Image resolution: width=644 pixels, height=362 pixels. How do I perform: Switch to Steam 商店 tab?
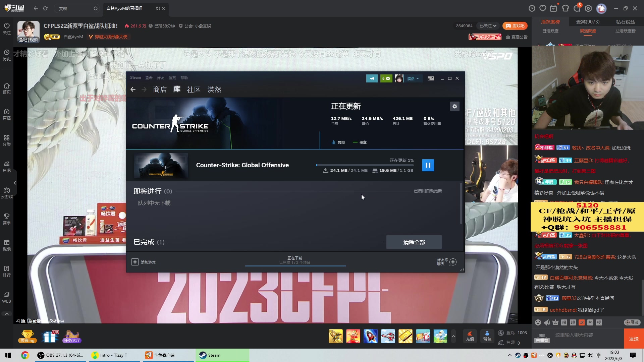160,89
